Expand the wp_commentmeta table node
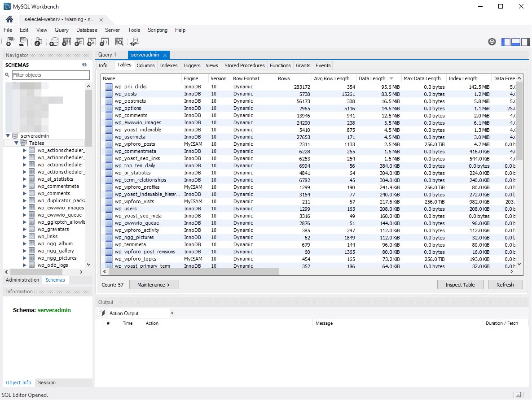Image resolution: width=532 pixels, height=400 pixels. tap(24, 186)
